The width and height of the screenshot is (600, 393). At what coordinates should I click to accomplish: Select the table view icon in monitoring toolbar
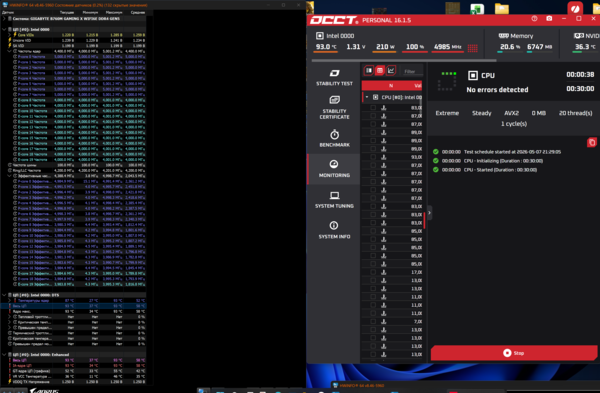[x=380, y=70]
